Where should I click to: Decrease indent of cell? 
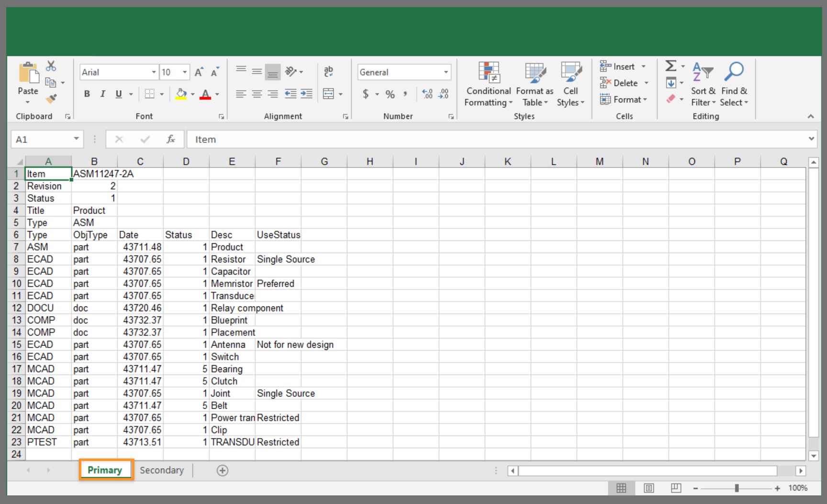click(x=291, y=94)
